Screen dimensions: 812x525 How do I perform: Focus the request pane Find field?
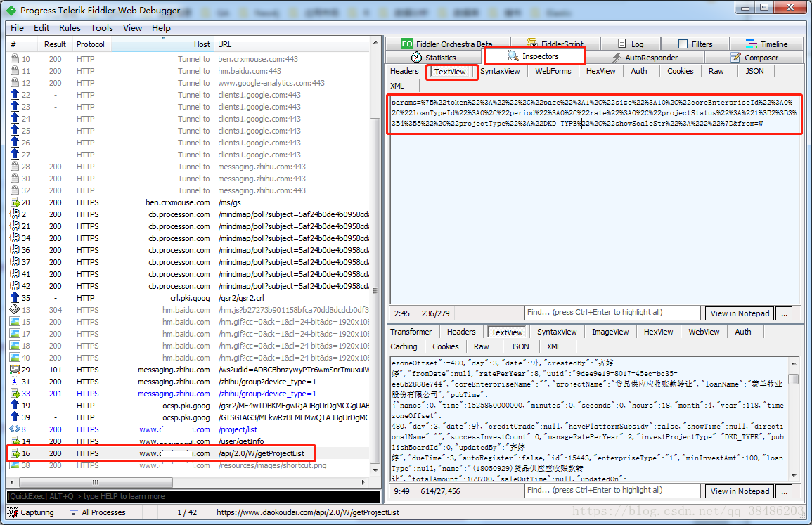612,312
